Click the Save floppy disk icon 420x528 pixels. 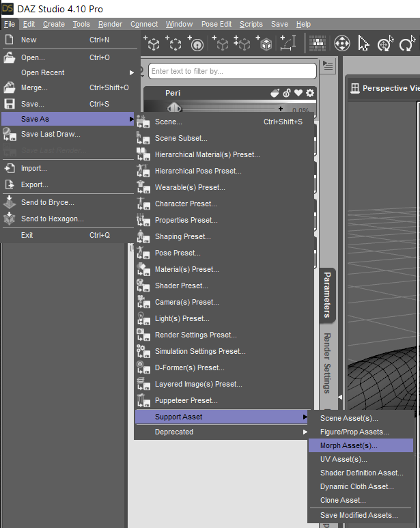coord(9,104)
